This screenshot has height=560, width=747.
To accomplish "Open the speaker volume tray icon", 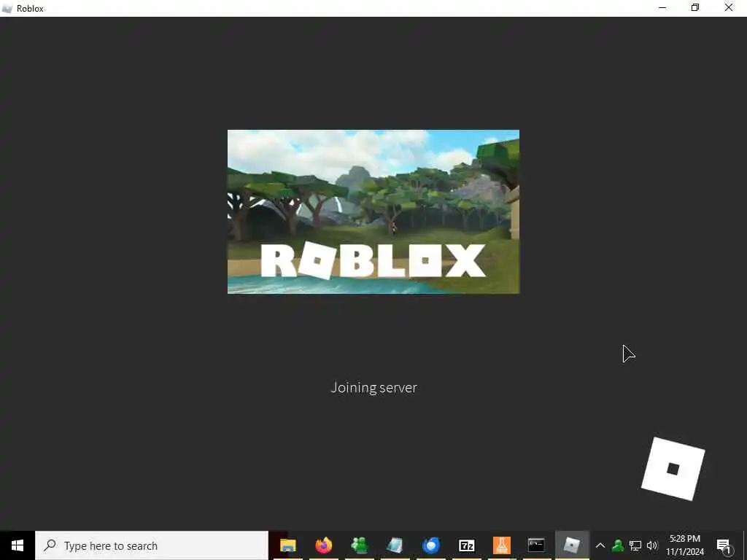I will (652, 545).
